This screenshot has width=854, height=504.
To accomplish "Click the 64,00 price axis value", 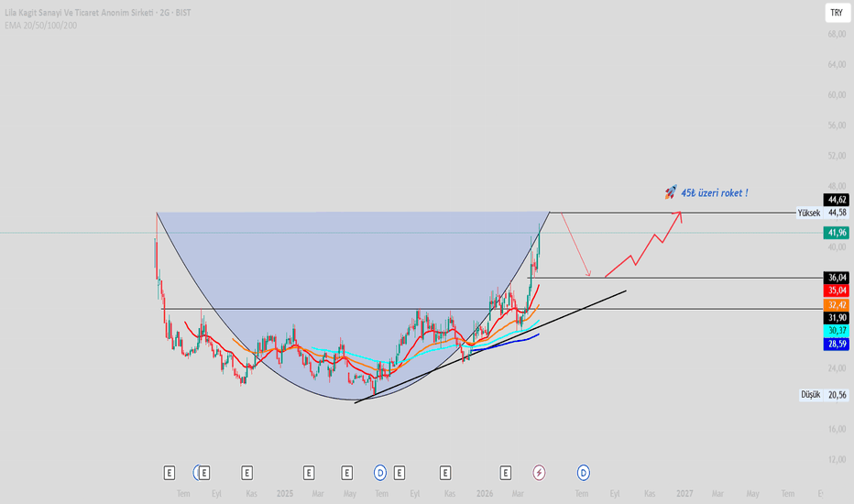I will [838, 64].
